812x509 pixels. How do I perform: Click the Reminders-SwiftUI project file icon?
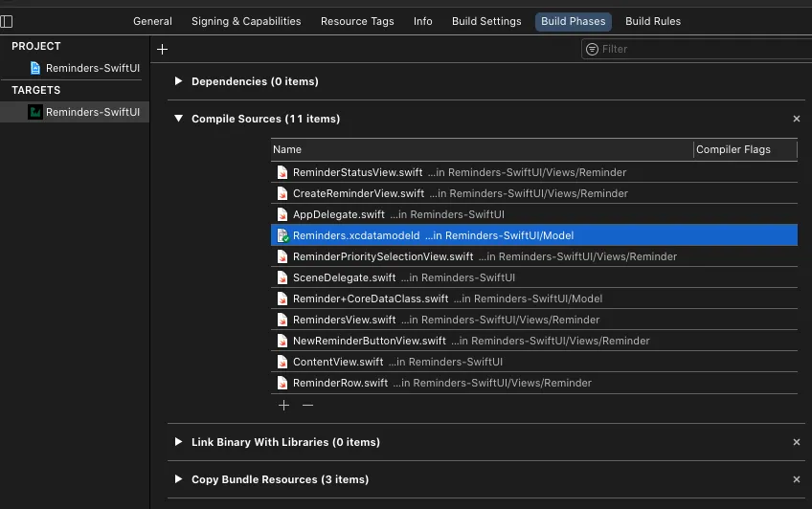tap(35, 68)
